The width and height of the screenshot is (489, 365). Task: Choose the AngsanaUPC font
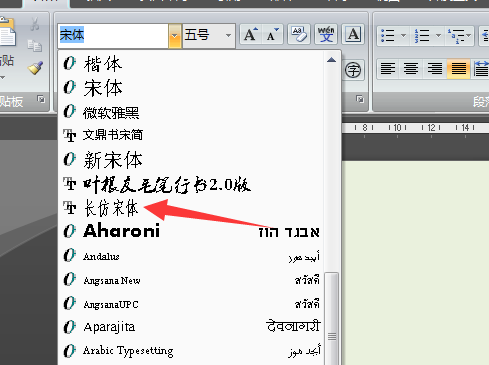point(192,304)
